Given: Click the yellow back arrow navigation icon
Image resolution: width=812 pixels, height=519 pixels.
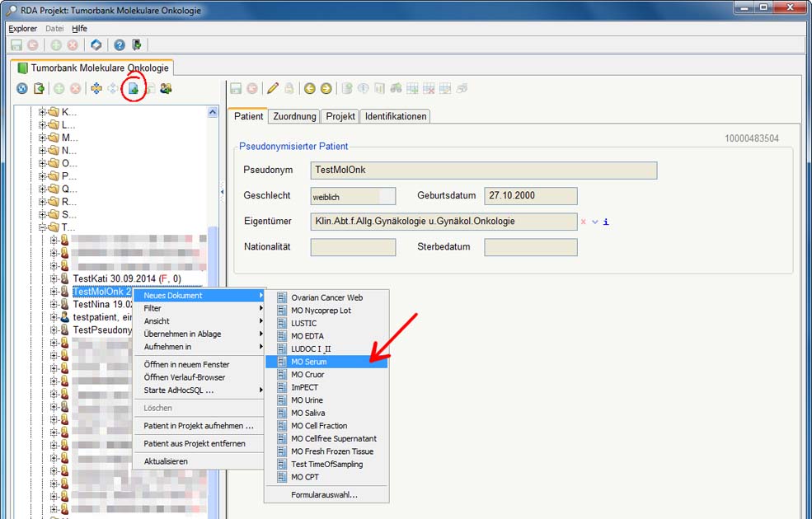Looking at the screenshot, I should click(x=309, y=88).
